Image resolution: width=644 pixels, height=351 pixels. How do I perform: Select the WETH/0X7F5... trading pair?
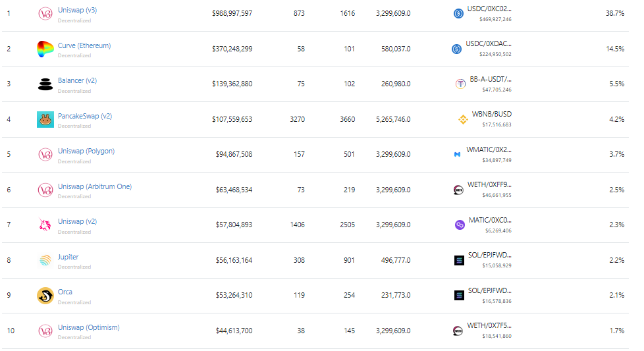tap(489, 325)
